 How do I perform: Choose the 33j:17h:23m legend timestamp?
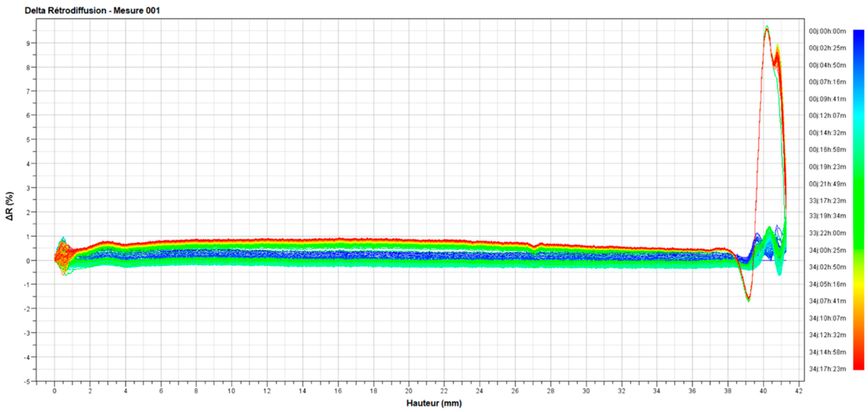[x=827, y=201]
